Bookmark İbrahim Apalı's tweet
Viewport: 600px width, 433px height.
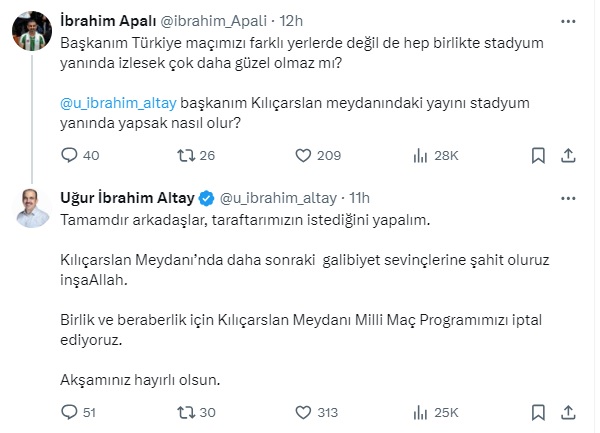[x=538, y=155]
